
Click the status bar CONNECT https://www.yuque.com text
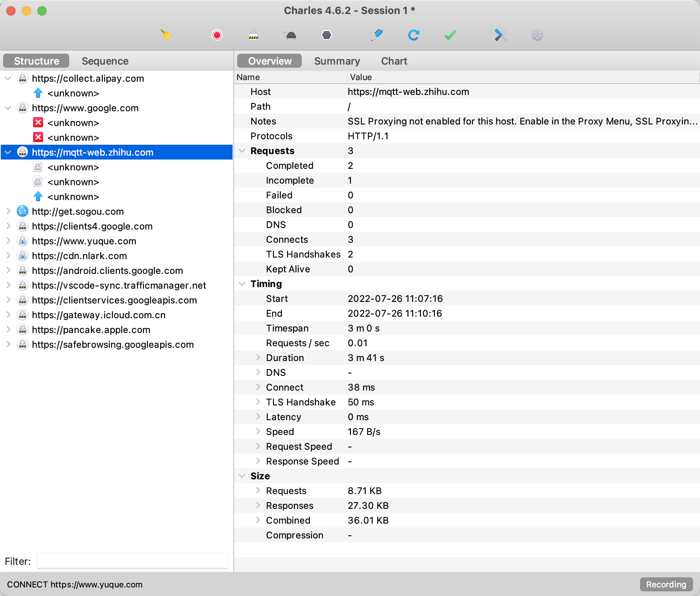click(75, 584)
